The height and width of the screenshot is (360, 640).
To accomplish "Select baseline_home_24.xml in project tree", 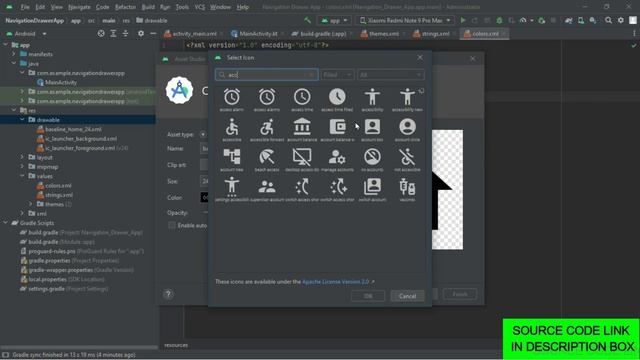I will 73,129.
